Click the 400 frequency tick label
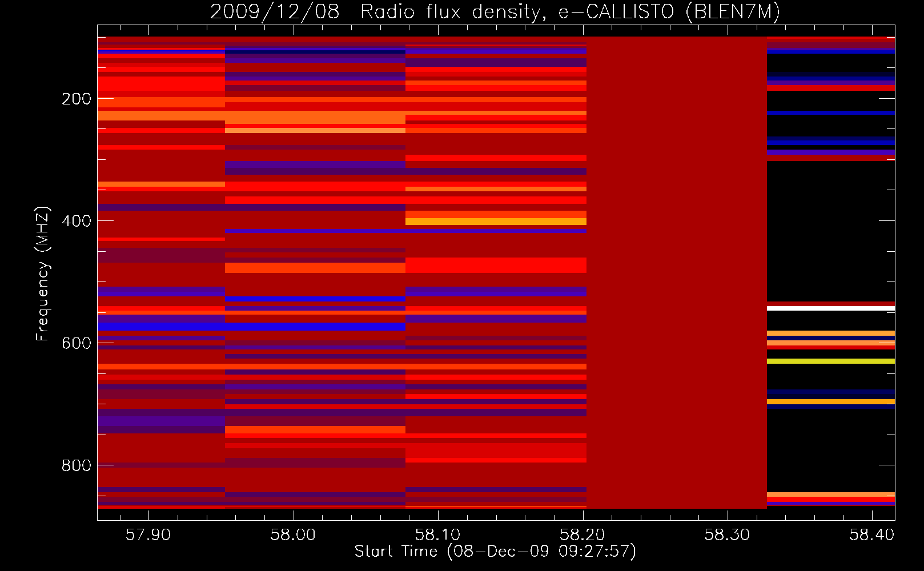The width and height of the screenshot is (924, 571). tap(77, 221)
